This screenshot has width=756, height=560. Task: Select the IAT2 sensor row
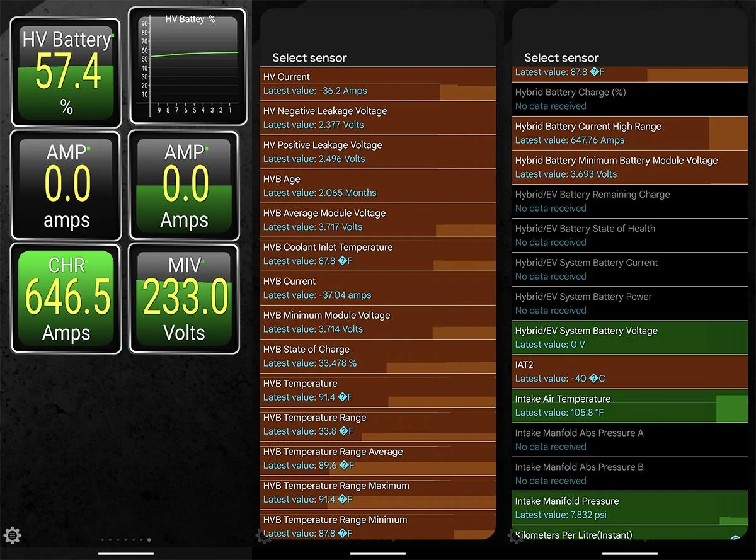pos(630,371)
